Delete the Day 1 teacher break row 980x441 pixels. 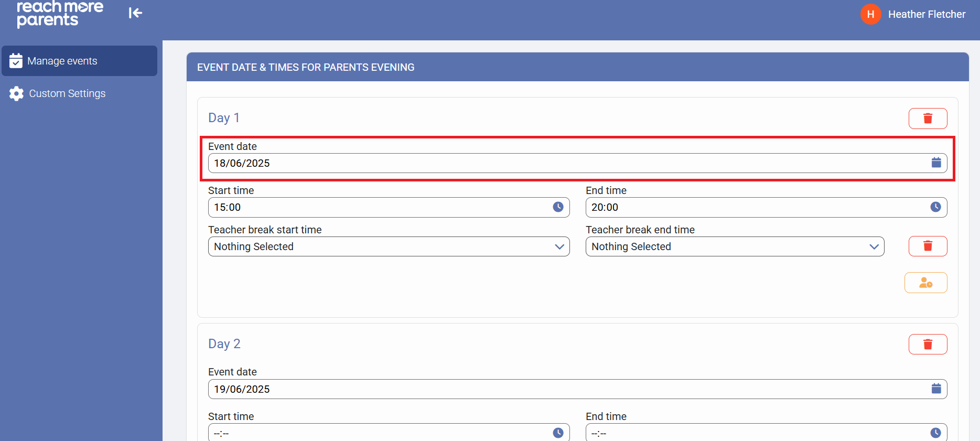click(x=928, y=246)
